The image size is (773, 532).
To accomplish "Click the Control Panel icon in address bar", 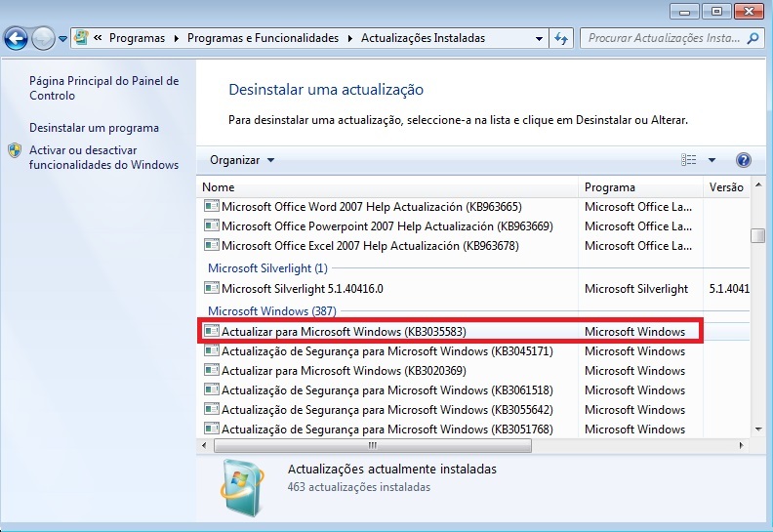I will coord(82,38).
